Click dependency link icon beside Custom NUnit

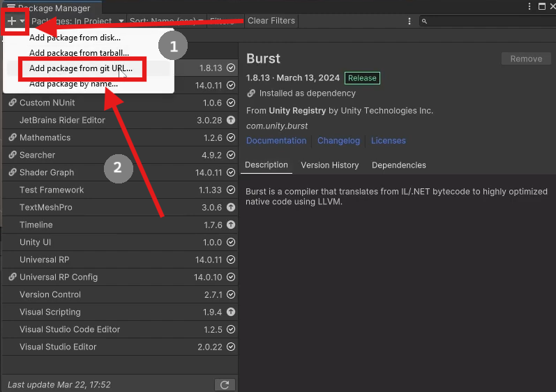(x=13, y=103)
